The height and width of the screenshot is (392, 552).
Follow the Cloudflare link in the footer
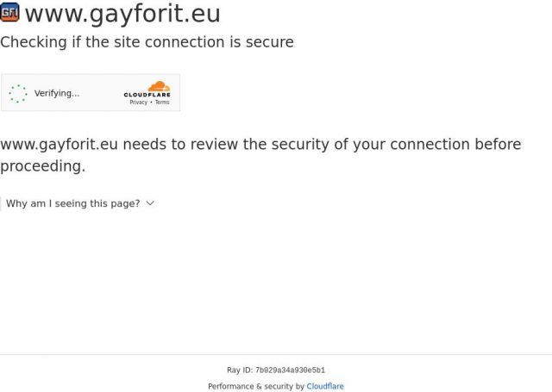pyautogui.click(x=325, y=387)
